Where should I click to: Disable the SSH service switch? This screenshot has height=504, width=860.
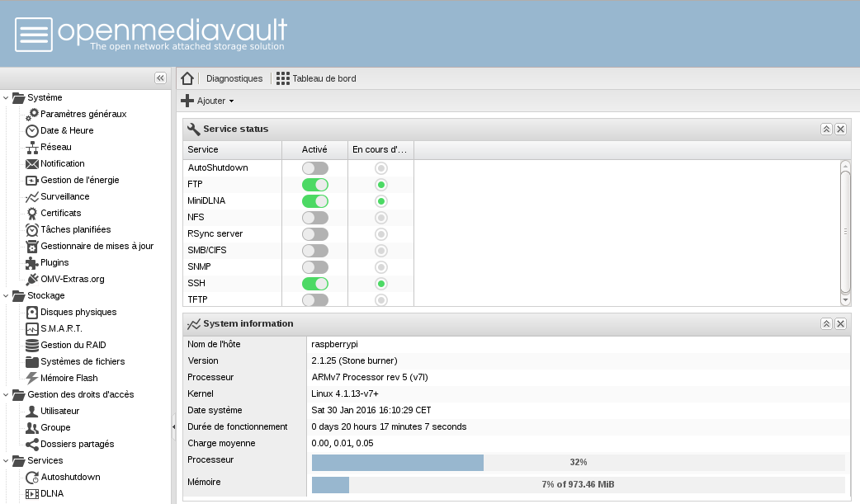[x=315, y=283]
